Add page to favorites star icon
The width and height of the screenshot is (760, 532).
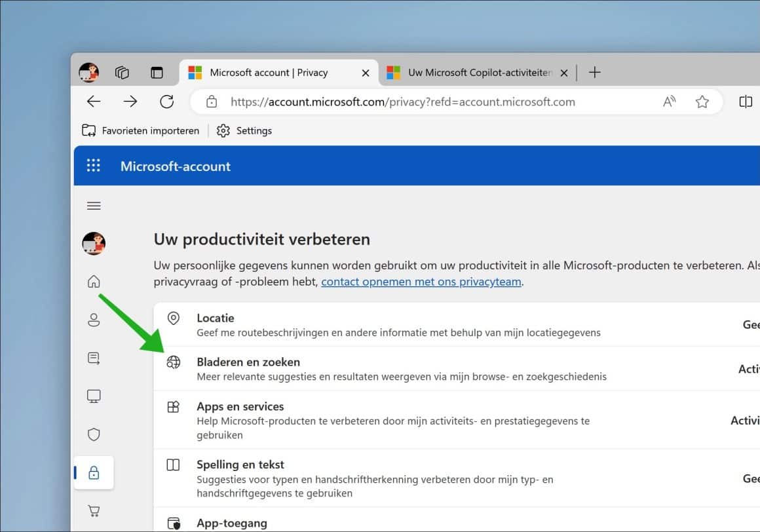pos(702,102)
